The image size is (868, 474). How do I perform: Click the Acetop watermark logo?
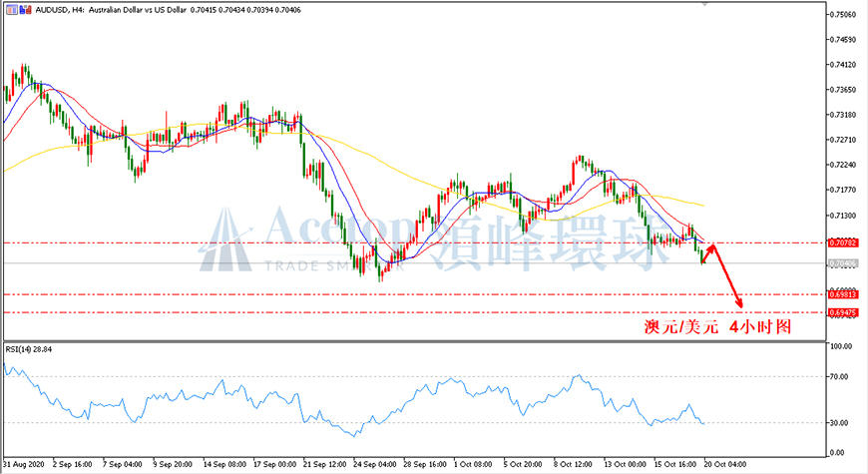pos(225,239)
